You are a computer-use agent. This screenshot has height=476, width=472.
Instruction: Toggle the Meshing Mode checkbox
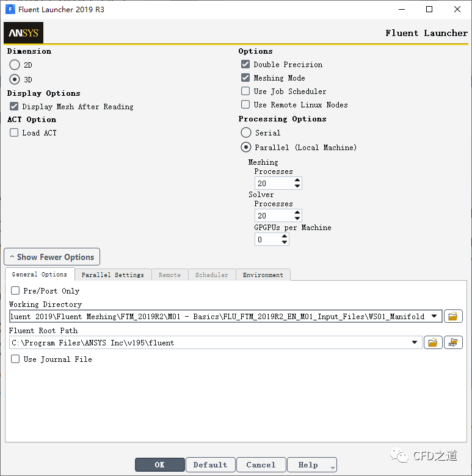(x=245, y=78)
